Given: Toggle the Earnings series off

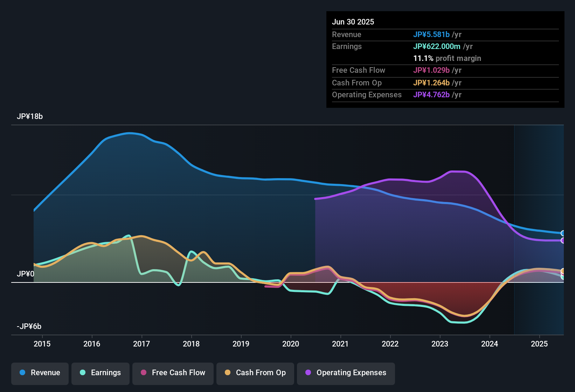Looking at the screenshot, I should pyautogui.click(x=100, y=373).
